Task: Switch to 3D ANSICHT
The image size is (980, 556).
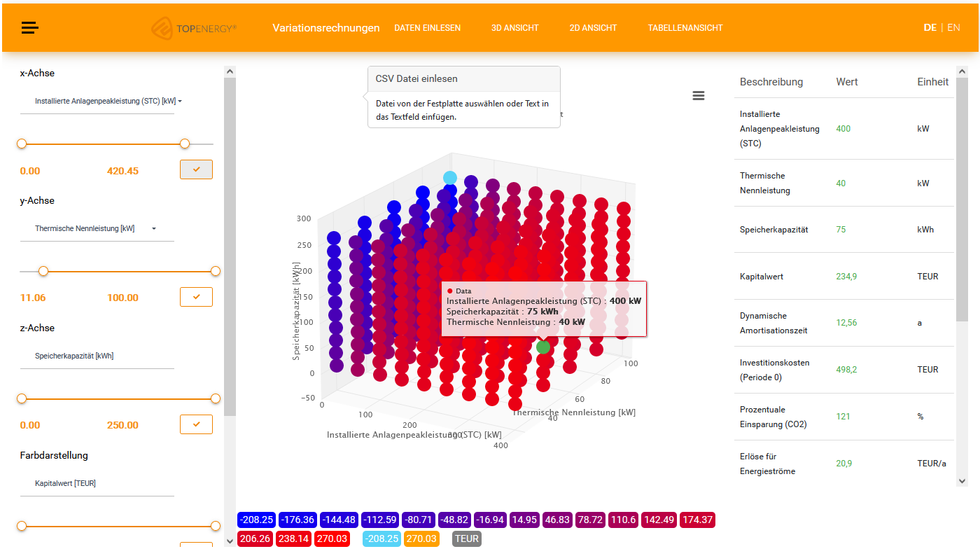Action: [515, 28]
